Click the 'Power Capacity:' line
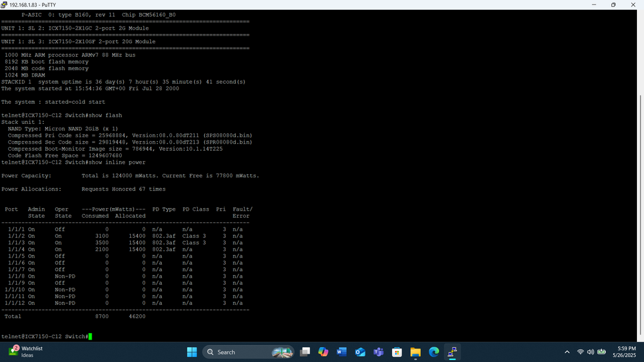The height and width of the screenshot is (362, 644). 130,176
